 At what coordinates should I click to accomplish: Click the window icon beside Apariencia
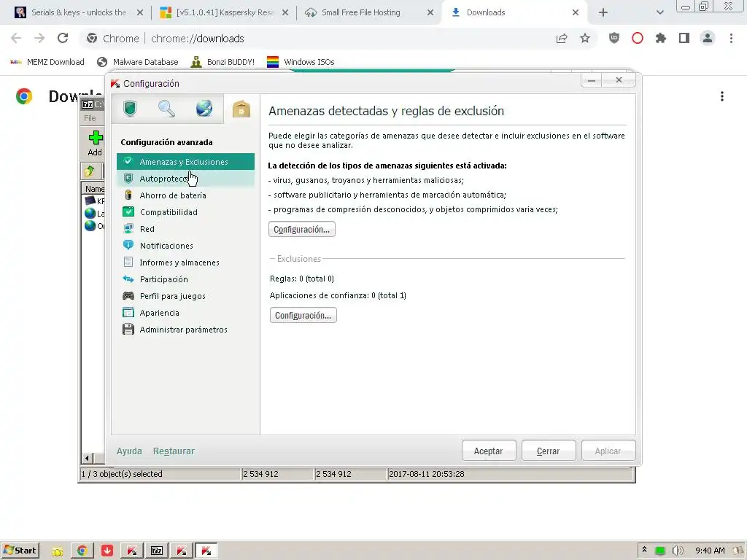128,312
